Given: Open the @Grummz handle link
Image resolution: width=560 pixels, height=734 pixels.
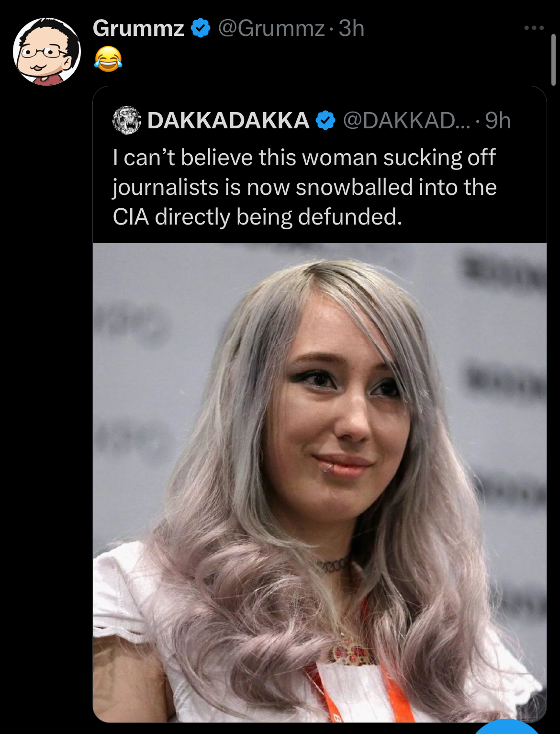Looking at the screenshot, I should tap(271, 28).
